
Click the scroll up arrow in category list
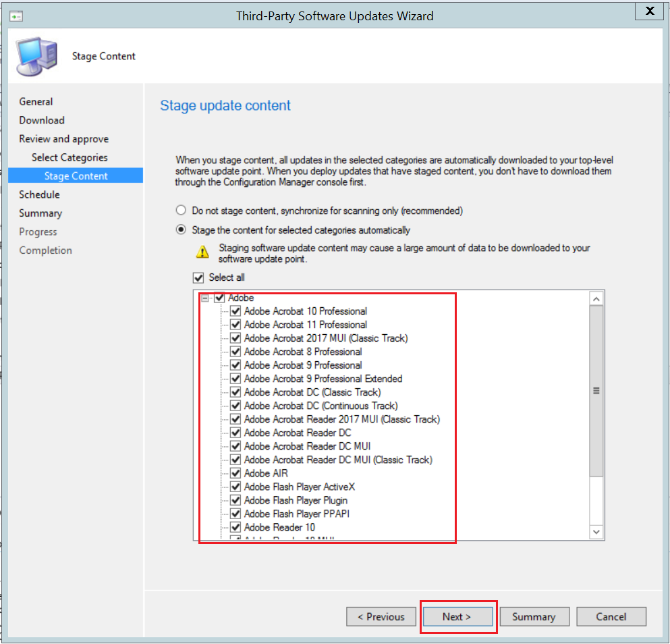pyautogui.click(x=596, y=299)
